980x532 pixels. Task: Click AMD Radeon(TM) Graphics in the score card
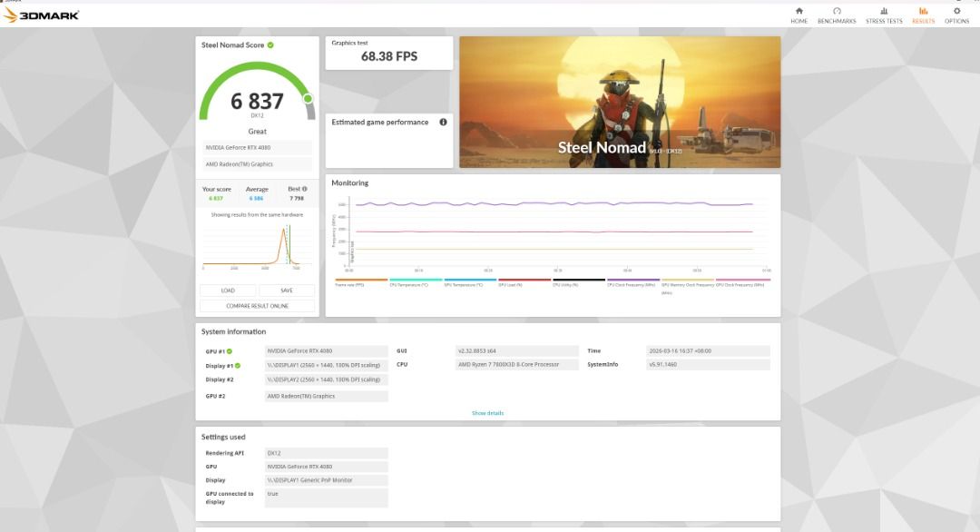point(257,164)
